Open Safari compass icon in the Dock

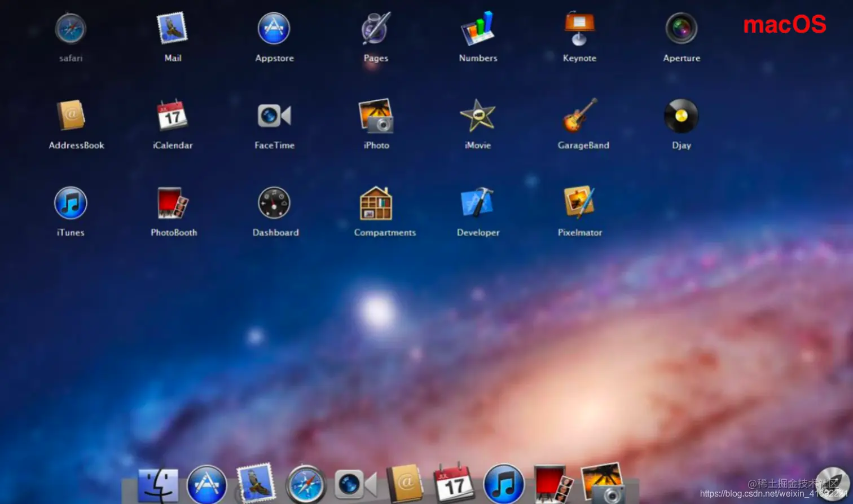tap(306, 485)
